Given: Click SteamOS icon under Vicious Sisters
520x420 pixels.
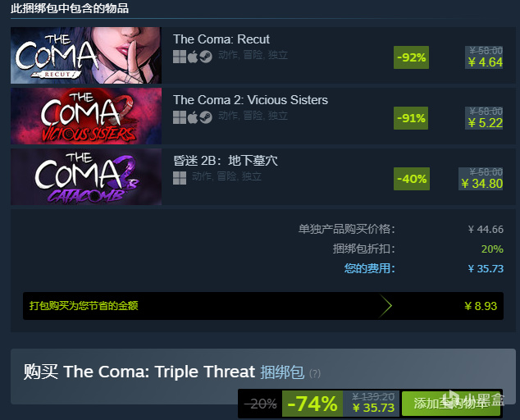Looking at the screenshot, I should (206, 117).
